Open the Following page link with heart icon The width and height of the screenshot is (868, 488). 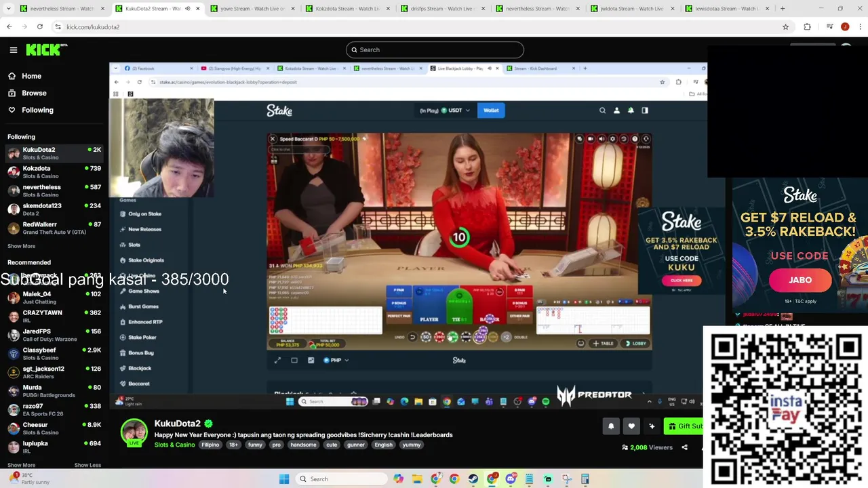(x=31, y=110)
